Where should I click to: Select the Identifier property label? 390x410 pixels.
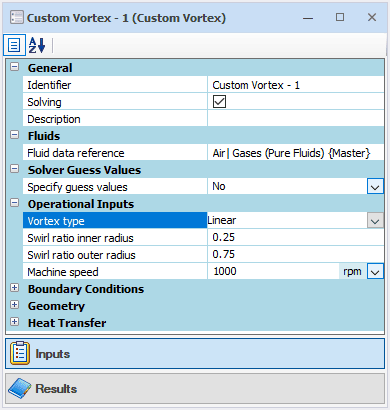point(115,85)
